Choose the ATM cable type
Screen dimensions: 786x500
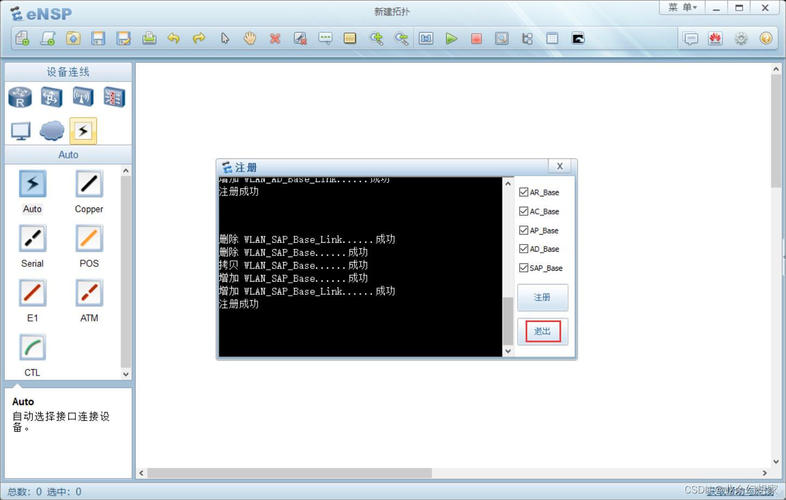coord(89,293)
